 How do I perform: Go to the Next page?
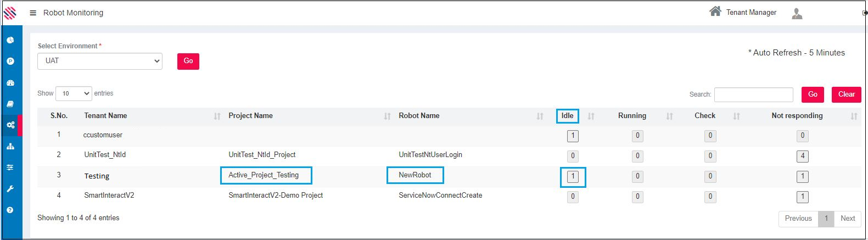(x=847, y=219)
